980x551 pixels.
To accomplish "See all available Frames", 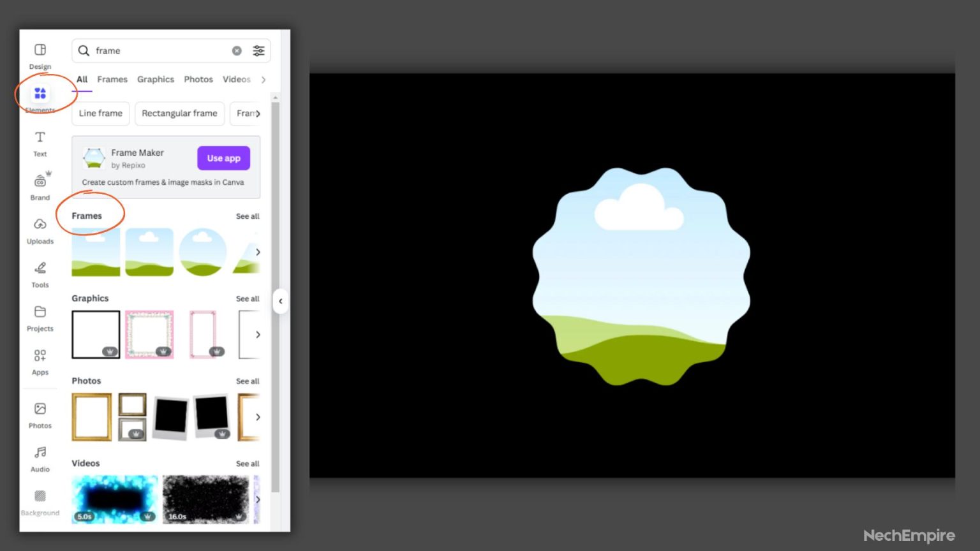I will coord(248,216).
